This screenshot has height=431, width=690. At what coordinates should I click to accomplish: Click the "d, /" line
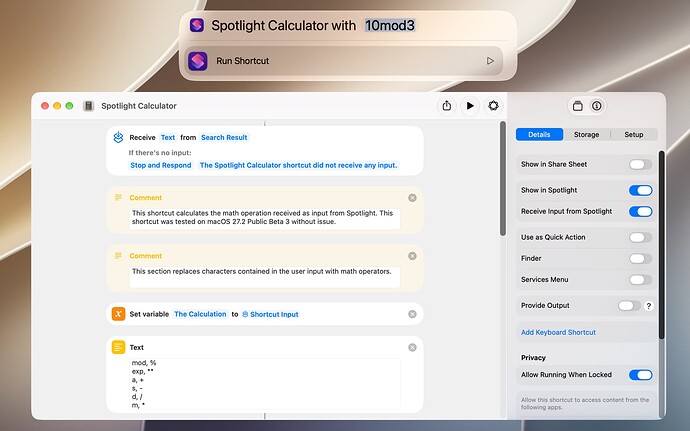click(x=137, y=397)
